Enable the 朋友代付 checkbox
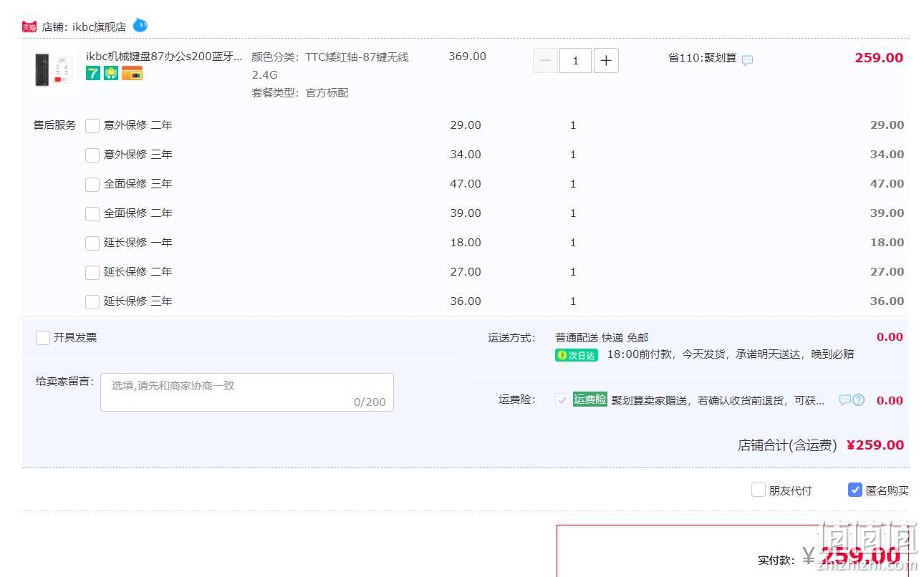This screenshot has width=924, height=577. (x=759, y=490)
